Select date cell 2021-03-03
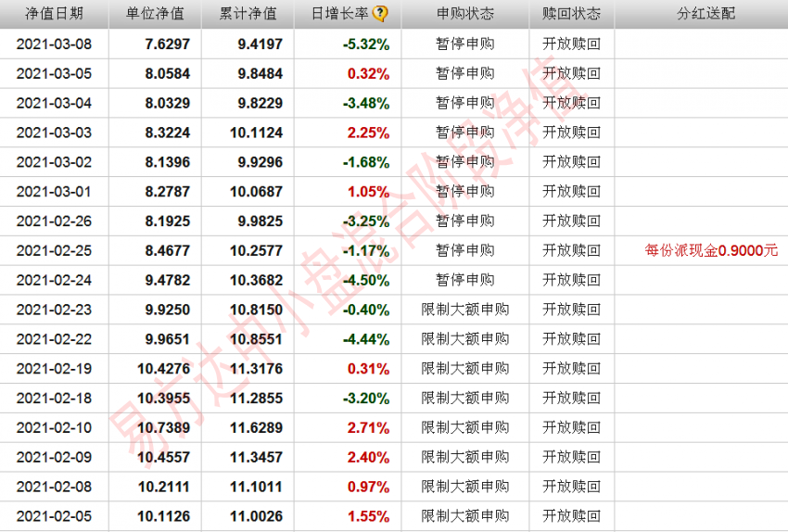This screenshot has height=532, width=788. pyautogui.click(x=55, y=133)
